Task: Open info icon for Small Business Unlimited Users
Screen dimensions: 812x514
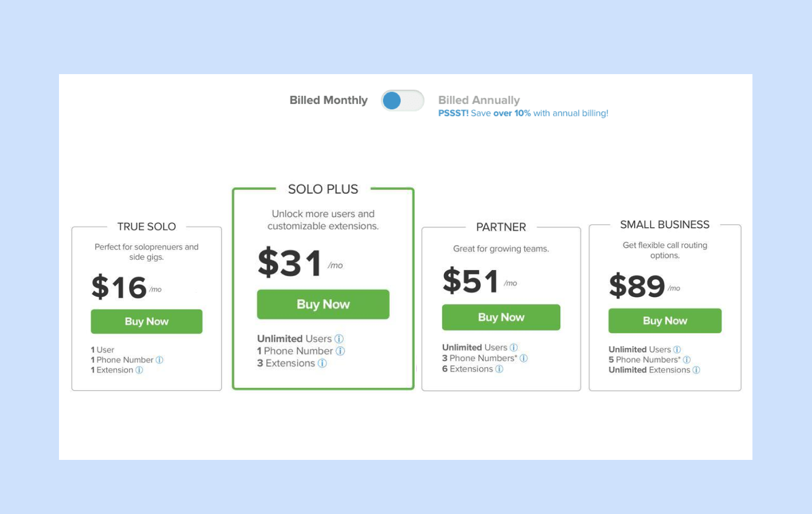Action: point(677,350)
